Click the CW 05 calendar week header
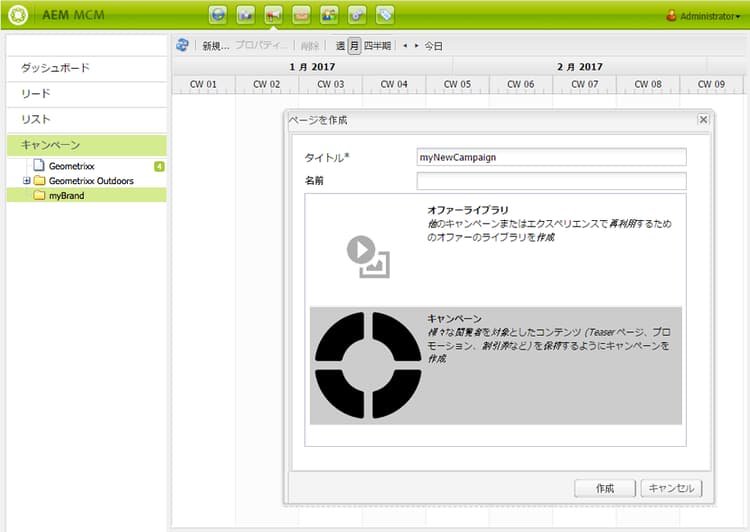The image size is (750, 532). [457, 84]
